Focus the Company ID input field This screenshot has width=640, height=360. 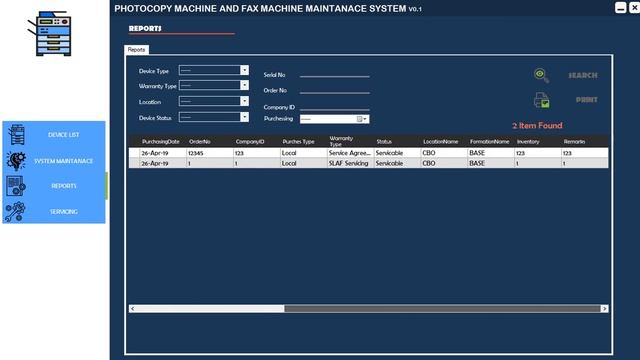(x=334, y=106)
